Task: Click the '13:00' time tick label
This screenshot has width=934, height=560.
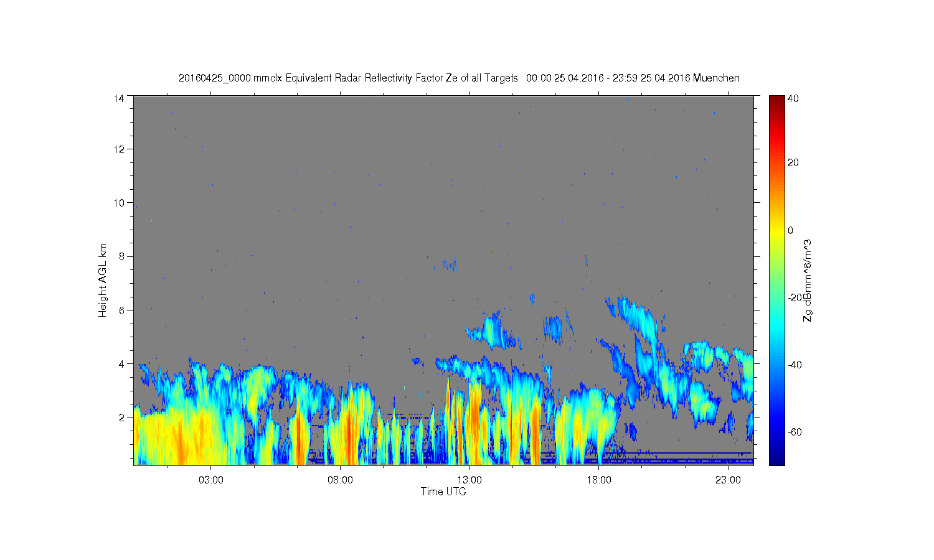Action: (x=469, y=480)
